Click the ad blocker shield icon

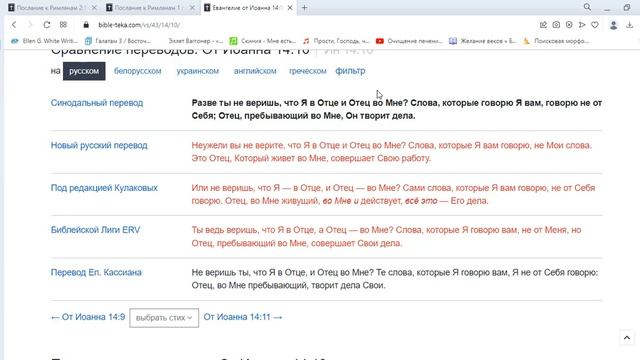(x=569, y=25)
